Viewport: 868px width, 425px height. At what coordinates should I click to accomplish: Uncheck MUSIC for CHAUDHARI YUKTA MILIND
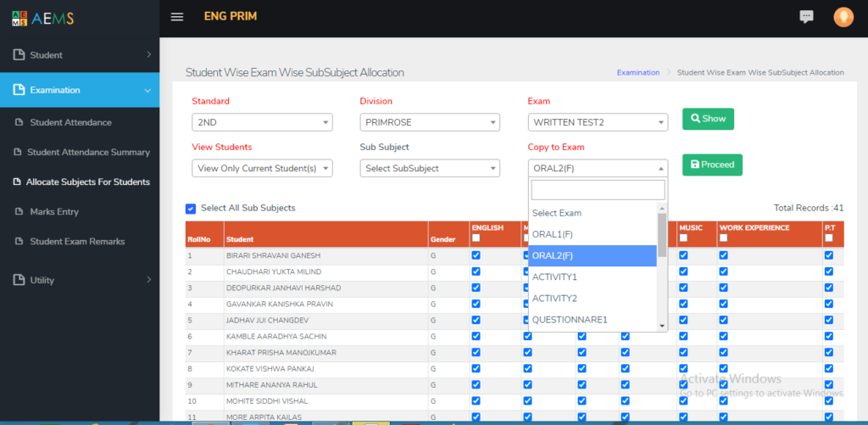pos(684,271)
